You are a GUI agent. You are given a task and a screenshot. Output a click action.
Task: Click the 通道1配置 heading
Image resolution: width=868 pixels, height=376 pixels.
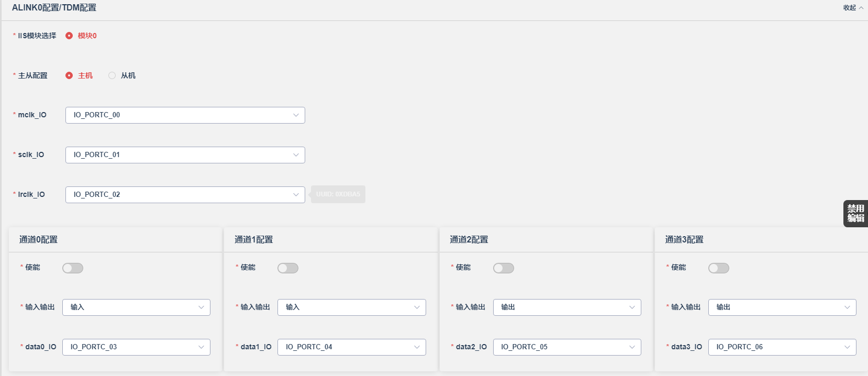254,240
